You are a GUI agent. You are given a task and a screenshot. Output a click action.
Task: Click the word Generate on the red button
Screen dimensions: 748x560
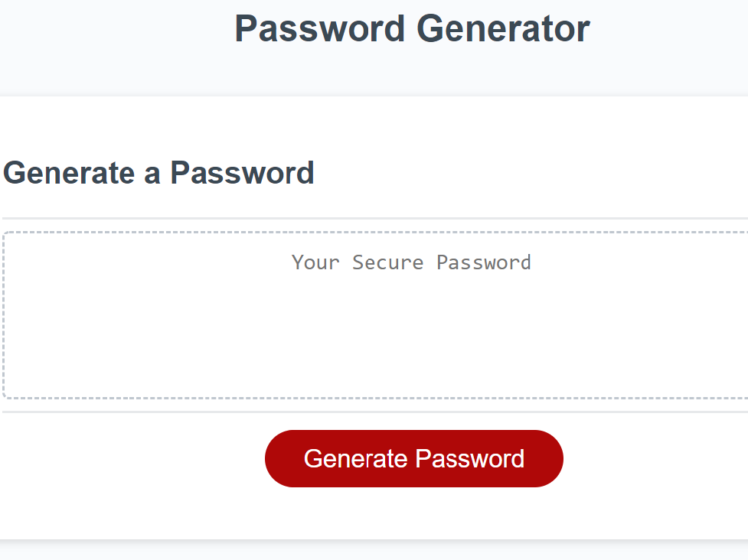coord(355,458)
